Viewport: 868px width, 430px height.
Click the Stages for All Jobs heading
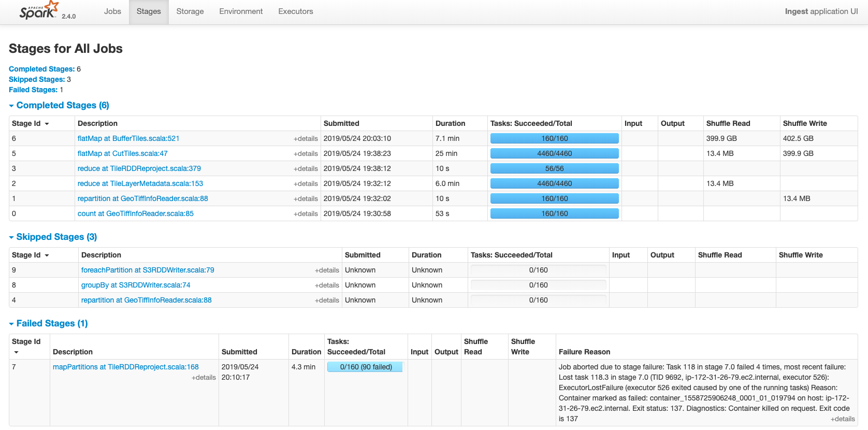pos(66,49)
